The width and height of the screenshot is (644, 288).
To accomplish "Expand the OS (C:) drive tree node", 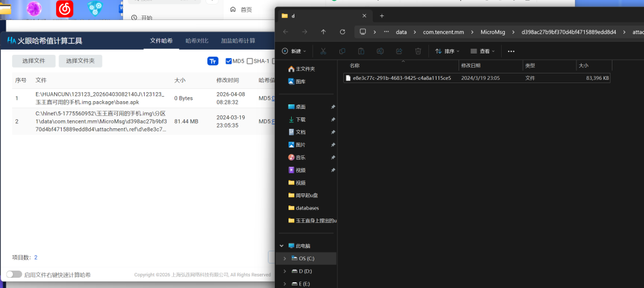I will point(284,258).
